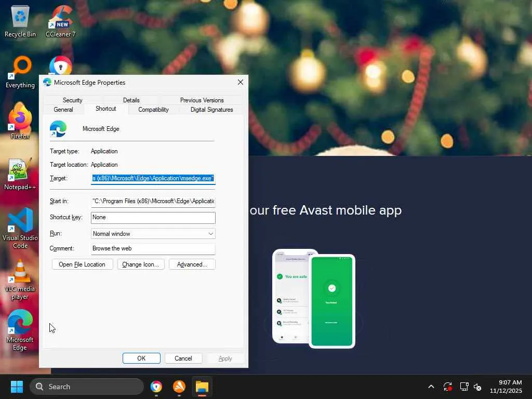Click the sync update tray icon
Image resolution: width=532 pixels, height=399 pixels.
coord(448,387)
